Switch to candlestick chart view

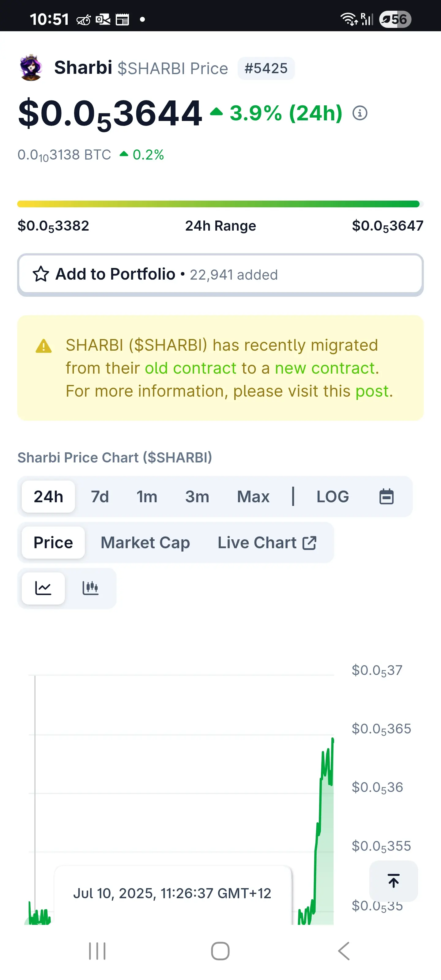click(x=91, y=588)
